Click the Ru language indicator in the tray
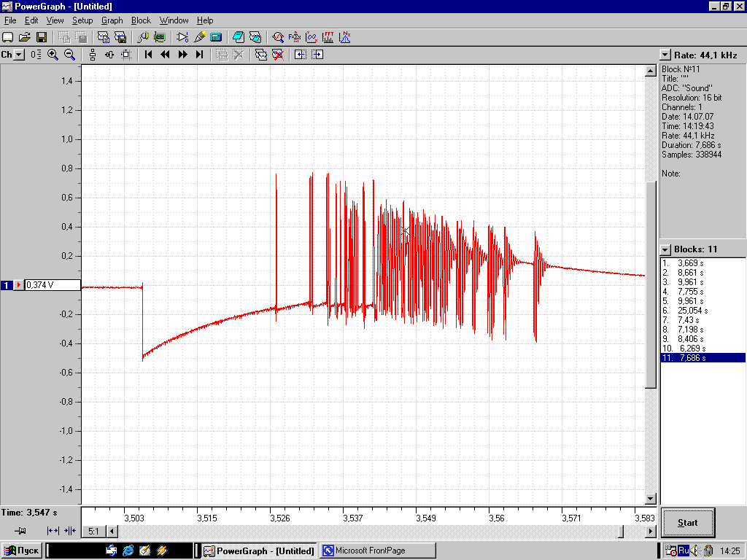 coord(684,551)
